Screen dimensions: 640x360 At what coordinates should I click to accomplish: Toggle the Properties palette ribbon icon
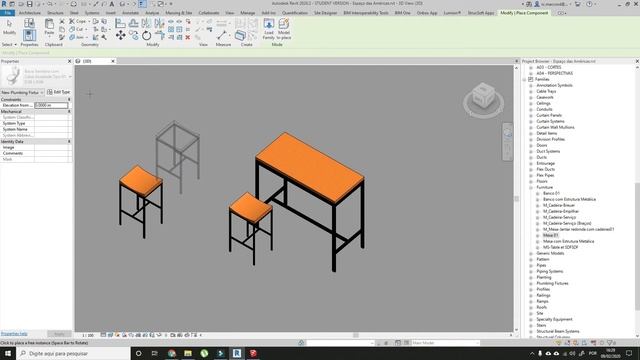click(29, 35)
